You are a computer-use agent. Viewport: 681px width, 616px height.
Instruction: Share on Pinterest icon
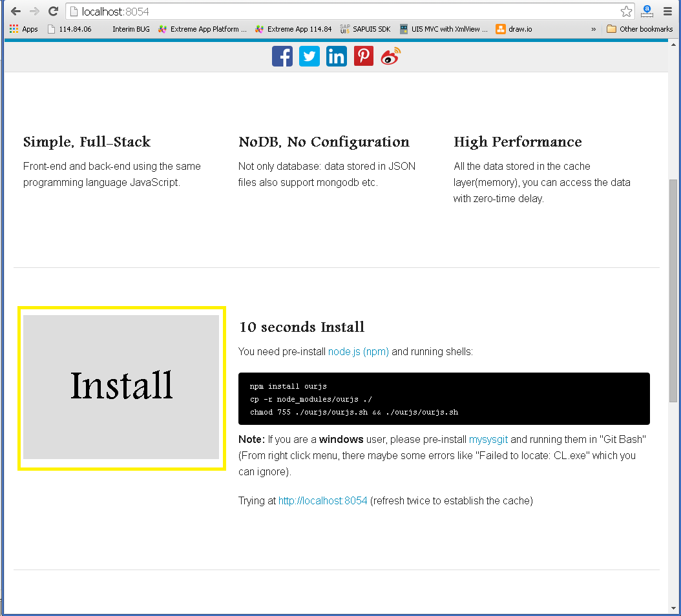(x=364, y=56)
